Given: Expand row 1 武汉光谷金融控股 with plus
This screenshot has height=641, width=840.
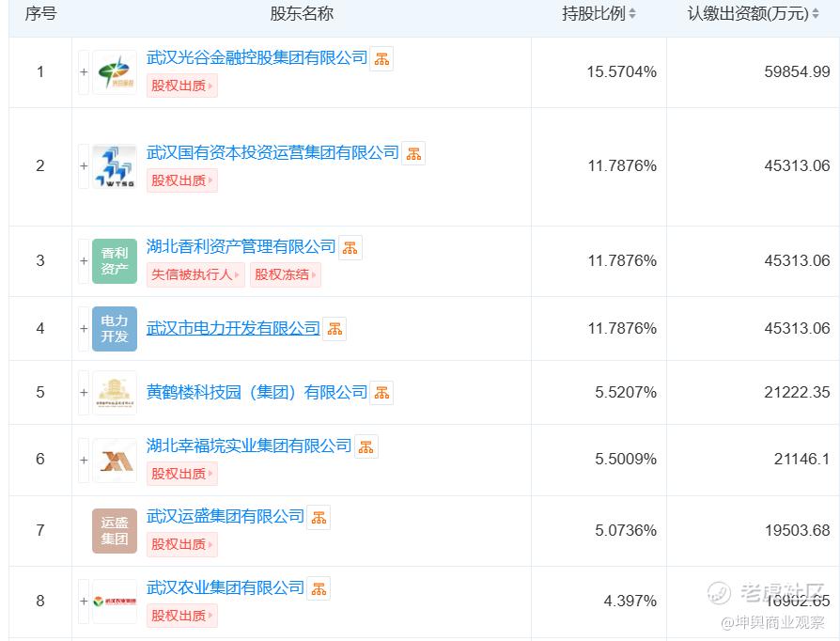Looking at the screenshot, I should click(x=84, y=72).
